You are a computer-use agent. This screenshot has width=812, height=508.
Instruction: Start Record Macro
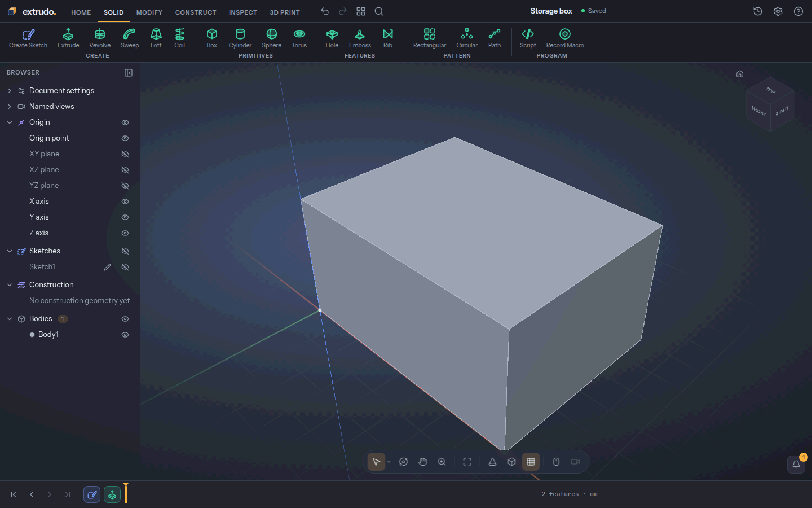[x=565, y=38]
